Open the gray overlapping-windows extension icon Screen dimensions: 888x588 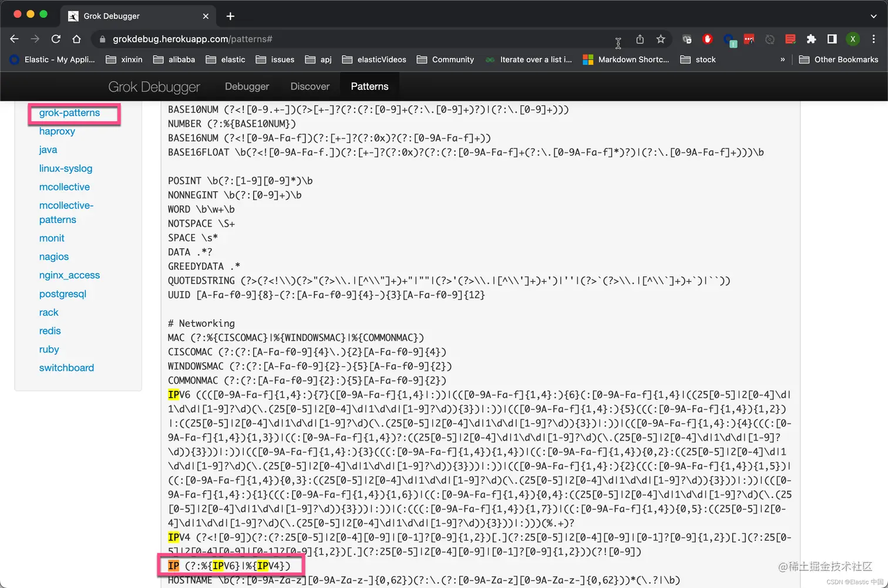point(687,39)
